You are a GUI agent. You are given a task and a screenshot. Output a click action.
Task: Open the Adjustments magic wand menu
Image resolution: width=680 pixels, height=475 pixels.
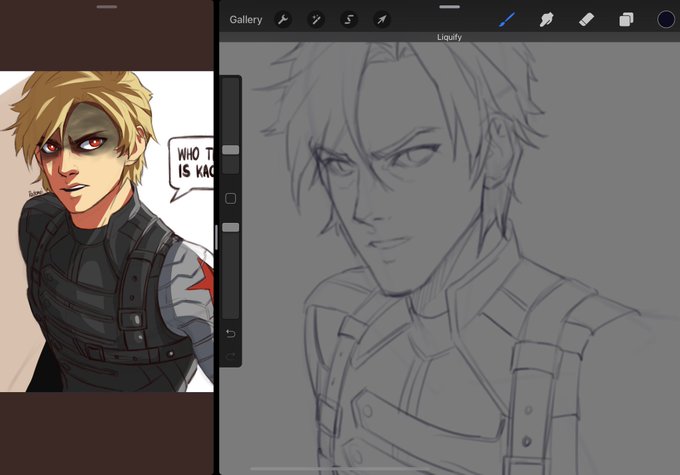coord(316,20)
